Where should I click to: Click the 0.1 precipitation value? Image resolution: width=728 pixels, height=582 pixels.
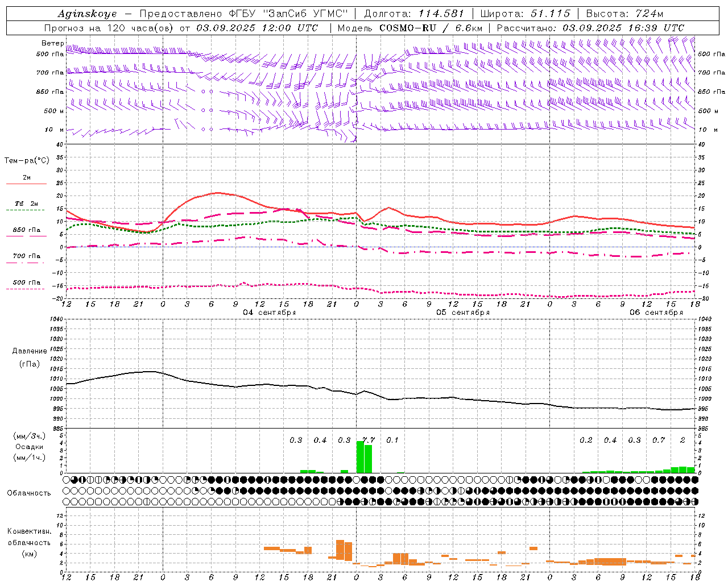tap(392, 440)
